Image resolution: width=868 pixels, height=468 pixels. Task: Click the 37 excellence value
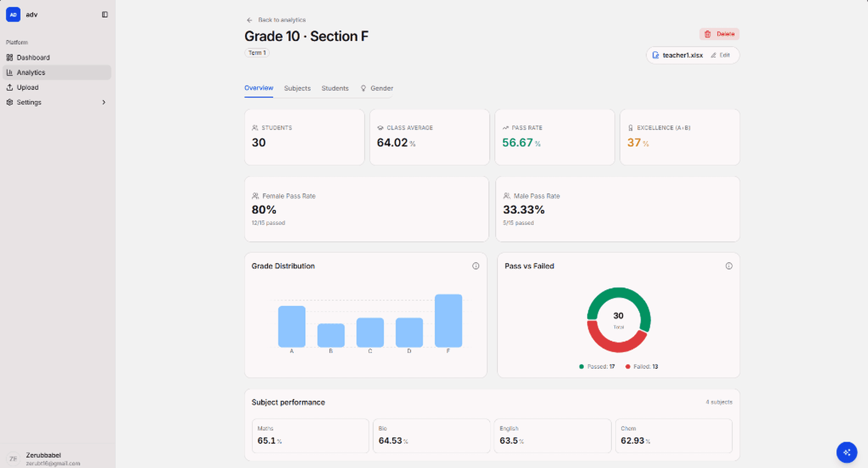point(634,143)
